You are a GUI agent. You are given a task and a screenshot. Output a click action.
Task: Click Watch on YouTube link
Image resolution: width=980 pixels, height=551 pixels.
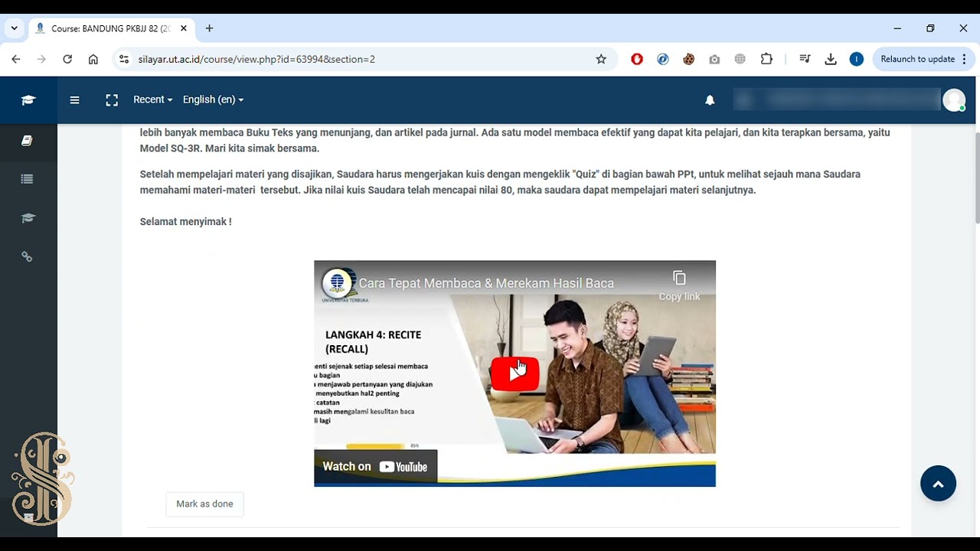click(x=375, y=467)
